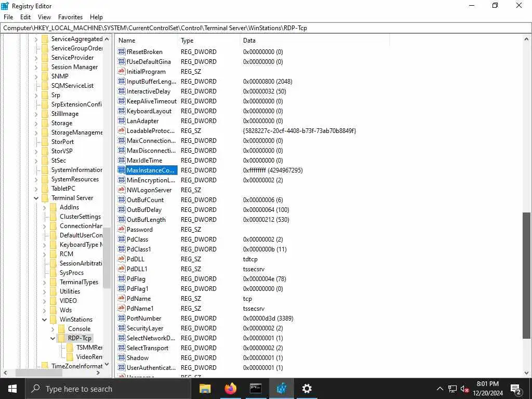Open the Favorites menu
532x399 pixels.
pos(70,17)
